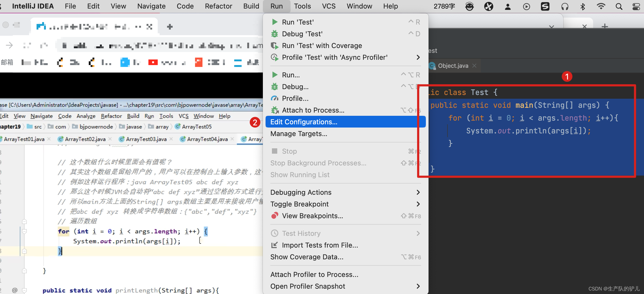
Task: Click the View Breakpoints red circles icon
Action: pos(275,216)
